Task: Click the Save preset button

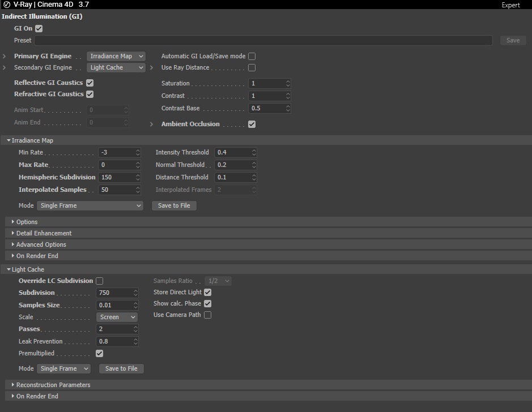Action: (513, 40)
